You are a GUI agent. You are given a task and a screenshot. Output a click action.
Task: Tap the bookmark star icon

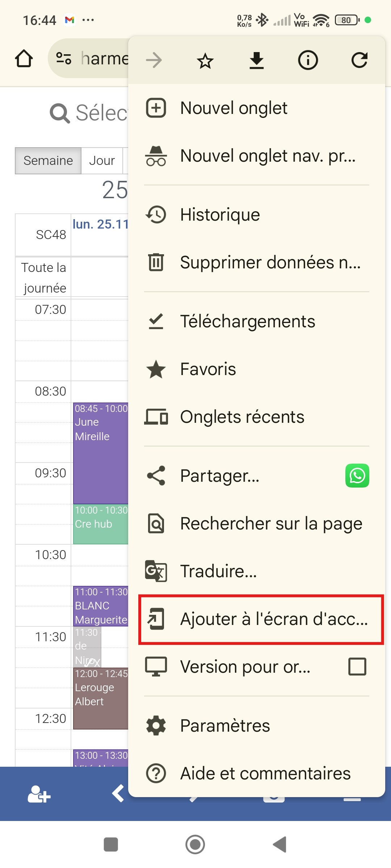pyautogui.click(x=205, y=60)
